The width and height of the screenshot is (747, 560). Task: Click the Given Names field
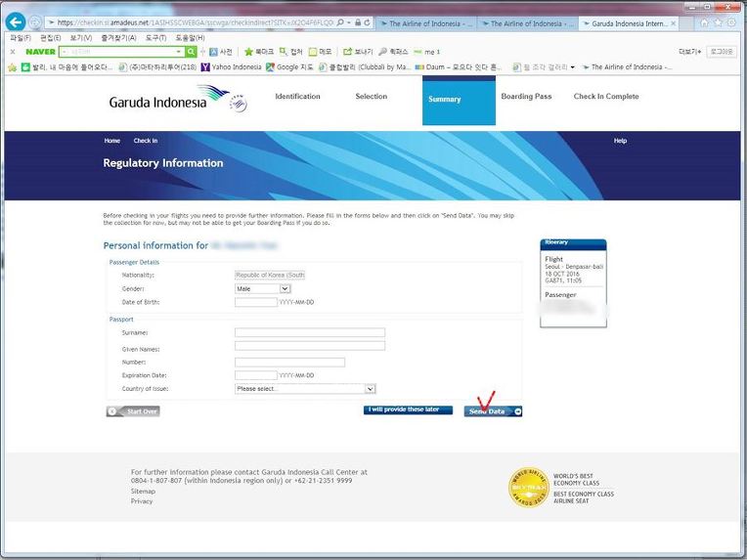[310, 346]
